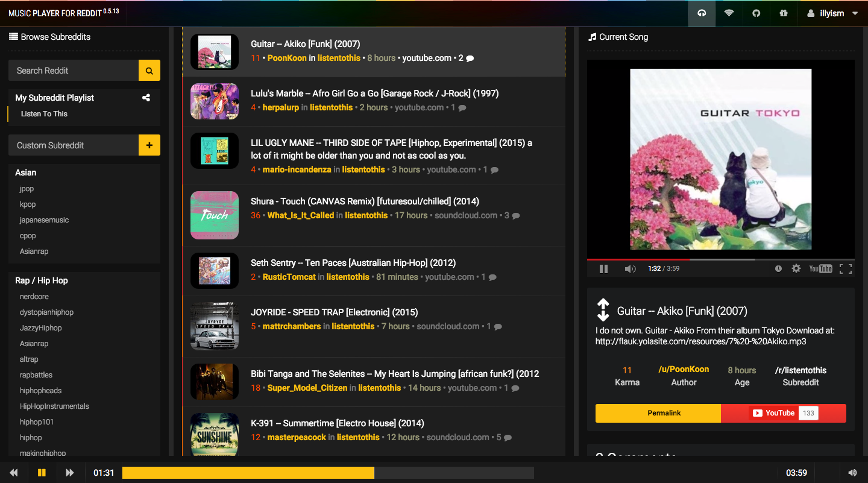868x483 pixels.
Task: Pause playback in the bottom bar
Action: (42, 473)
